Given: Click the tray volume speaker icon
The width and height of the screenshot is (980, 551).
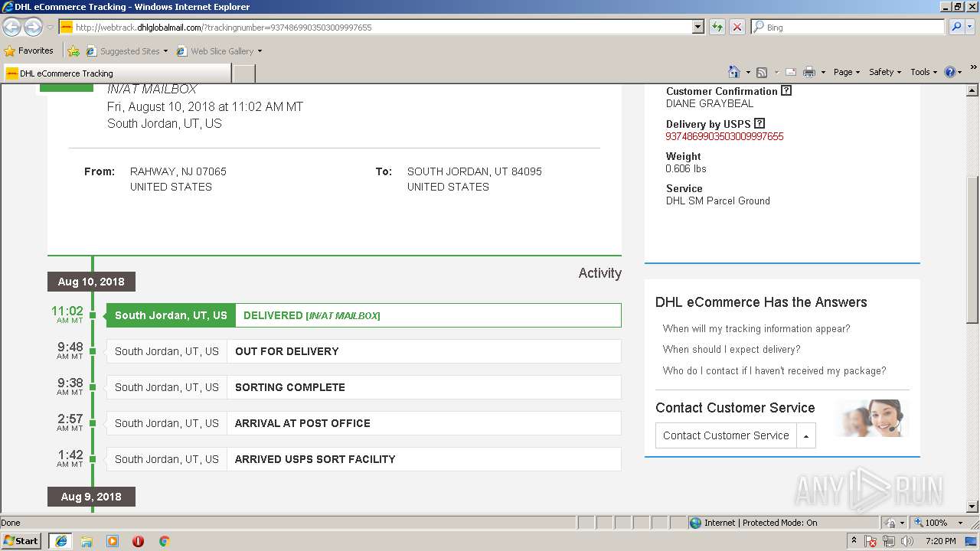Looking at the screenshot, I should click(x=907, y=541).
